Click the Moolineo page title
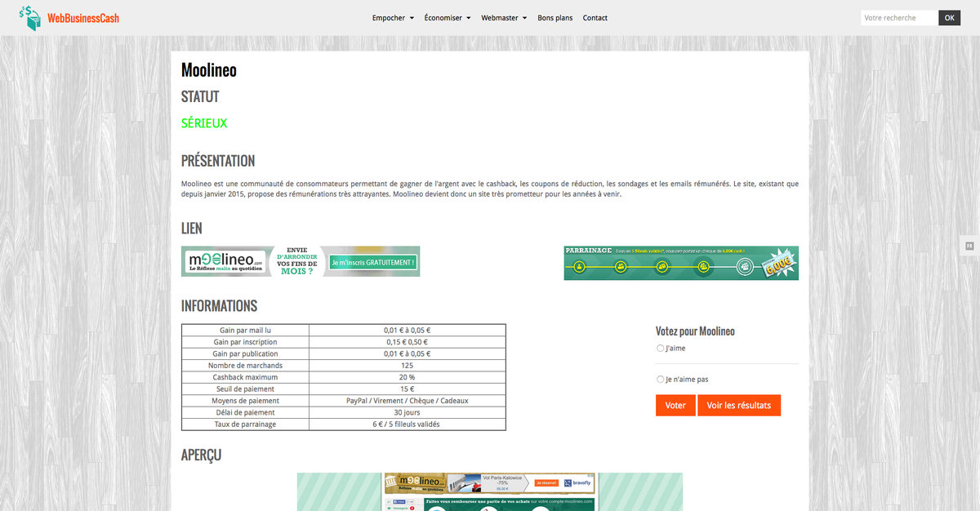The image size is (980, 511). tap(209, 70)
